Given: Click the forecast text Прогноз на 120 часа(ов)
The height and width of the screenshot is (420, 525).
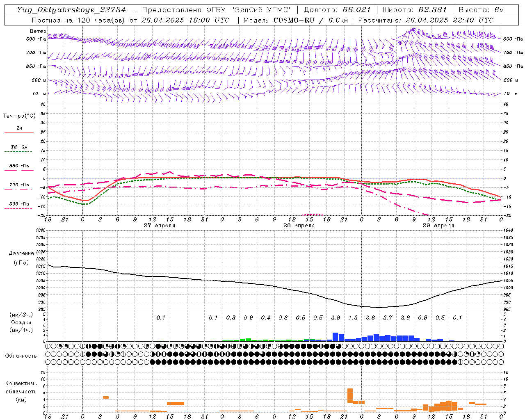Looking at the screenshot, I should (x=79, y=20).
